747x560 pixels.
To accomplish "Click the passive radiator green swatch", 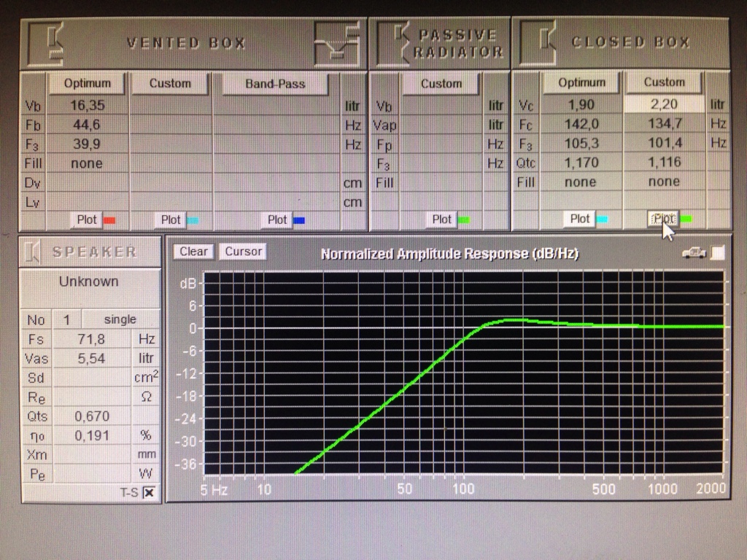I will [x=463, y=220].
